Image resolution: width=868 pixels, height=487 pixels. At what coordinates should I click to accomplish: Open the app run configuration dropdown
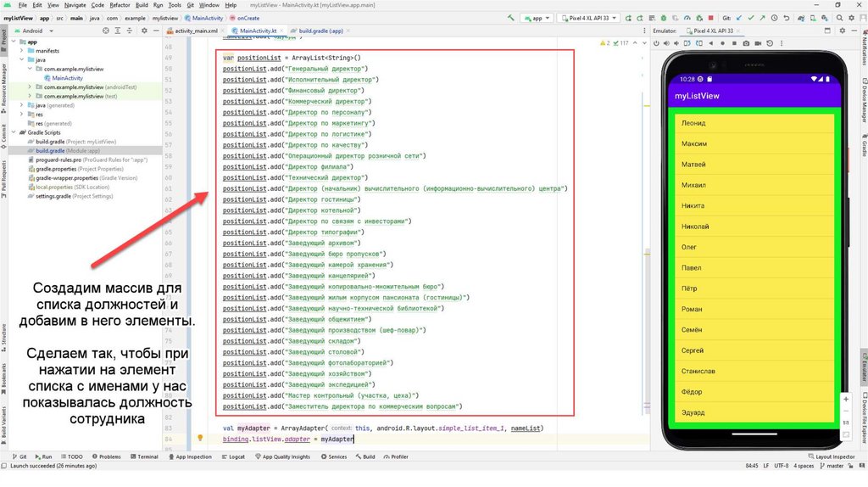[x=539, y=17]
